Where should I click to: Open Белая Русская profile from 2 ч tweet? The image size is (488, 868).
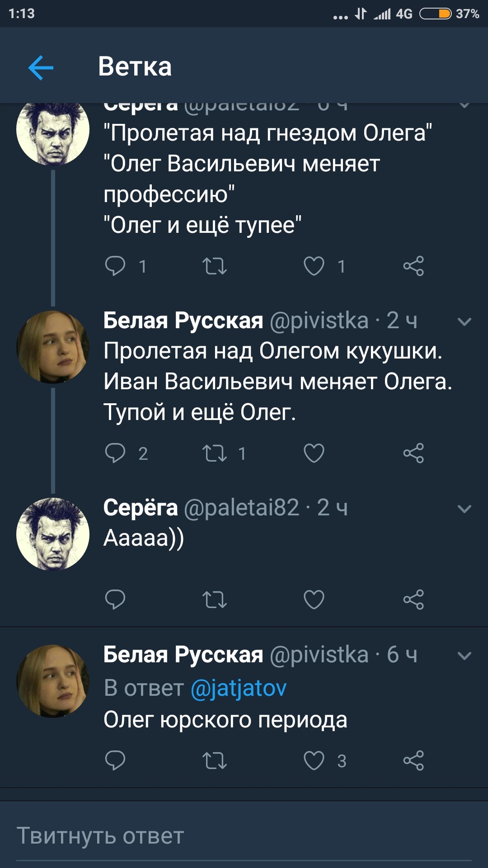tap(183, 321)
